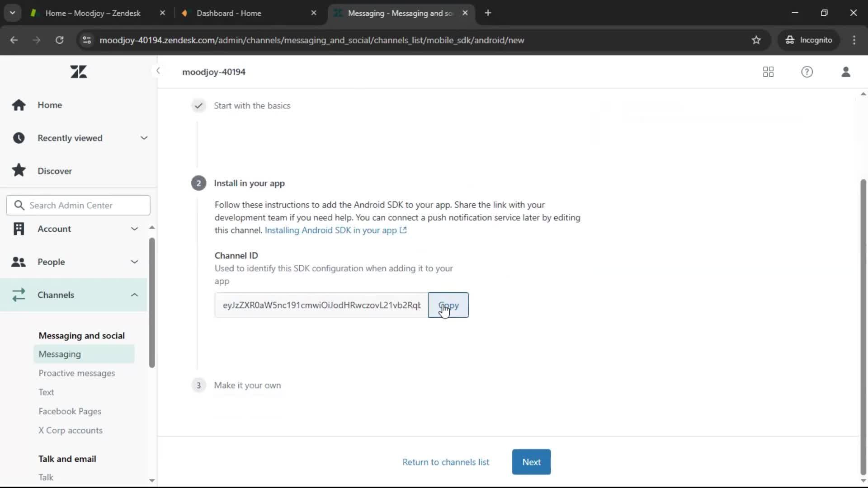Click the browser forward arrow
Screen dimensions: 868x488
tap(36, 40)
